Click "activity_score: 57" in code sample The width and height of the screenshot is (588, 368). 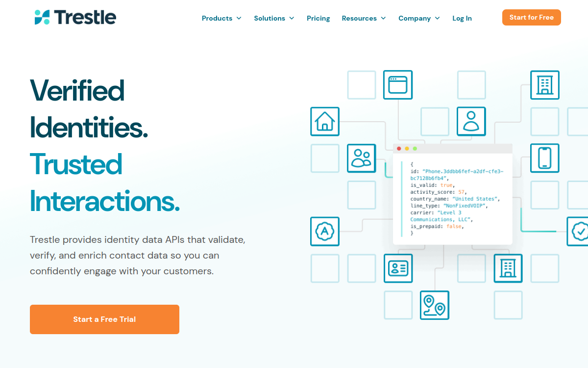tap(439, 192)
